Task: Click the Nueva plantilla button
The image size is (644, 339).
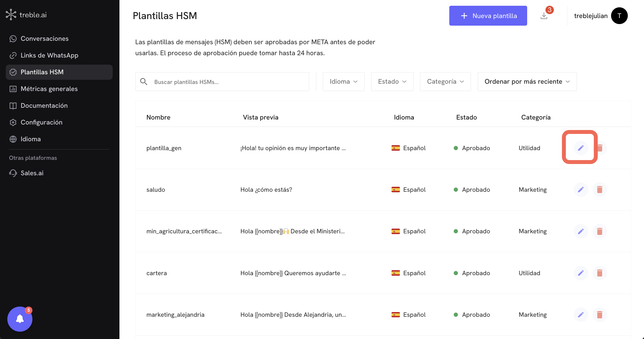Action: [x=488, y=16]
